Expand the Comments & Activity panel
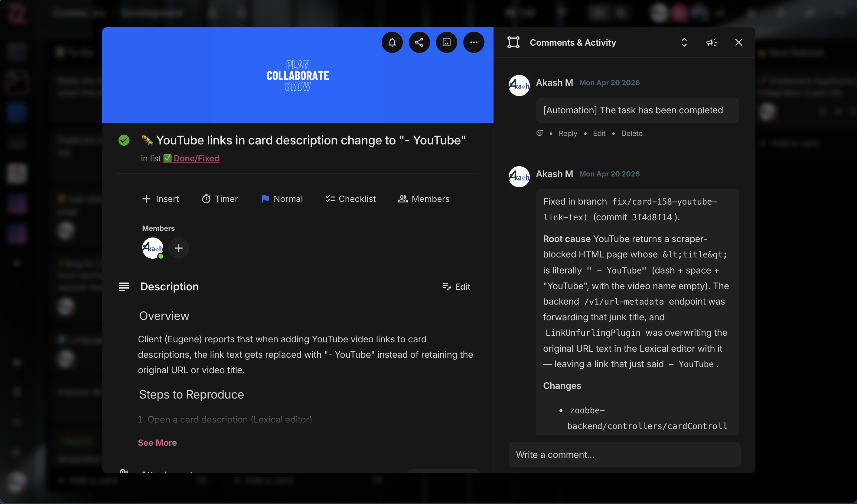Viewport: 857px width, 504px height. [684, 42]
